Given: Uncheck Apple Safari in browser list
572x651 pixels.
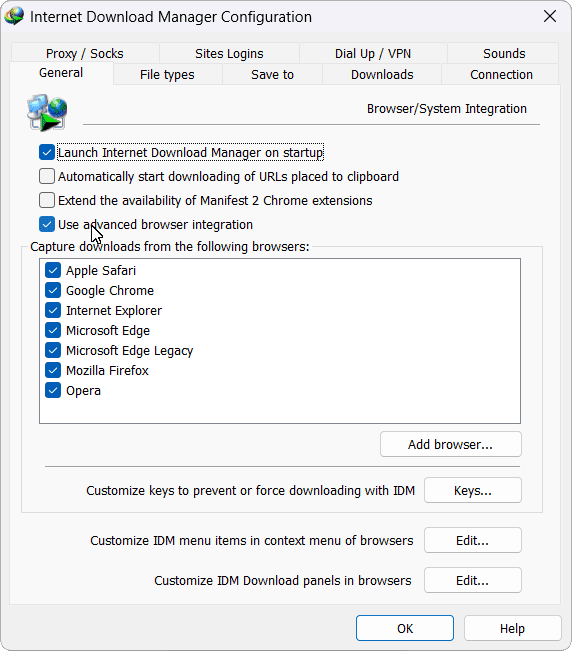Looking at the screenshot, I should (x=53, y=270).
